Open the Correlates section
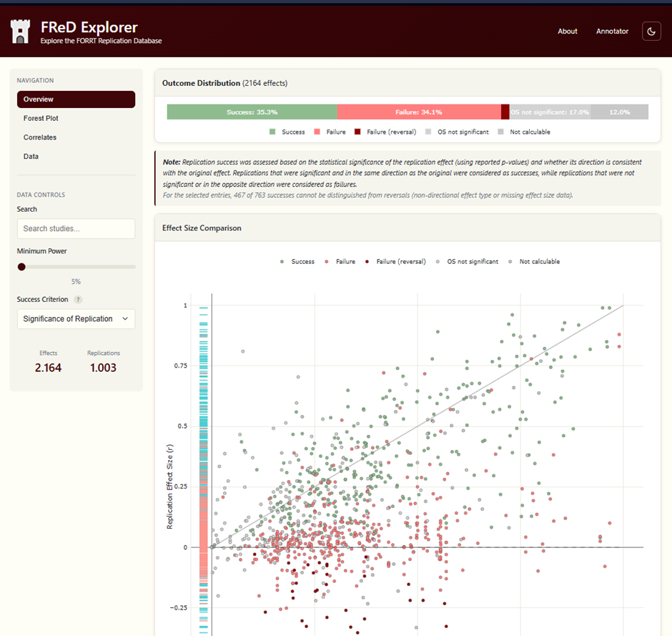This screenshot has height=636, width=672. [x=39, y=137]
